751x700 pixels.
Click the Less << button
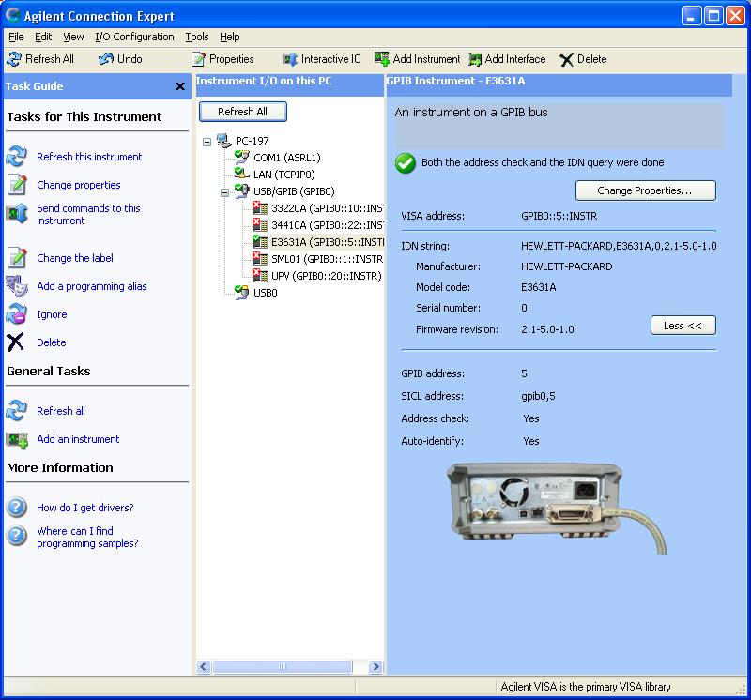click(683, 326)
